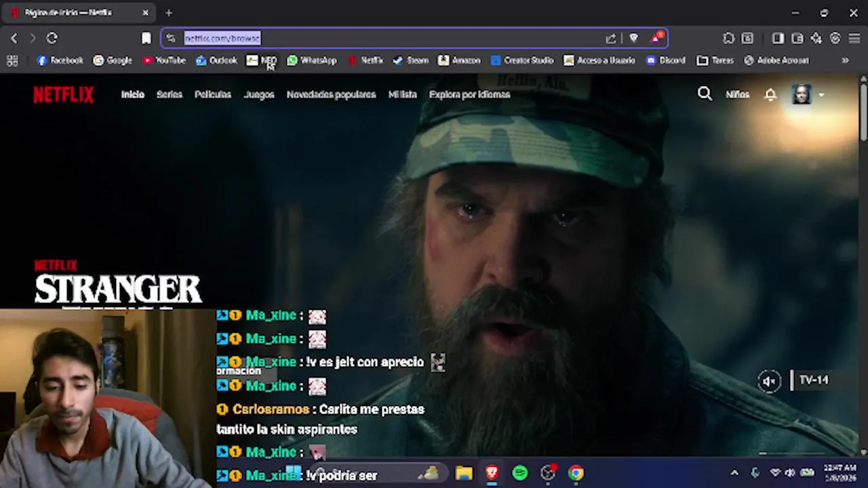Open the Amazon bookmark

459,61
